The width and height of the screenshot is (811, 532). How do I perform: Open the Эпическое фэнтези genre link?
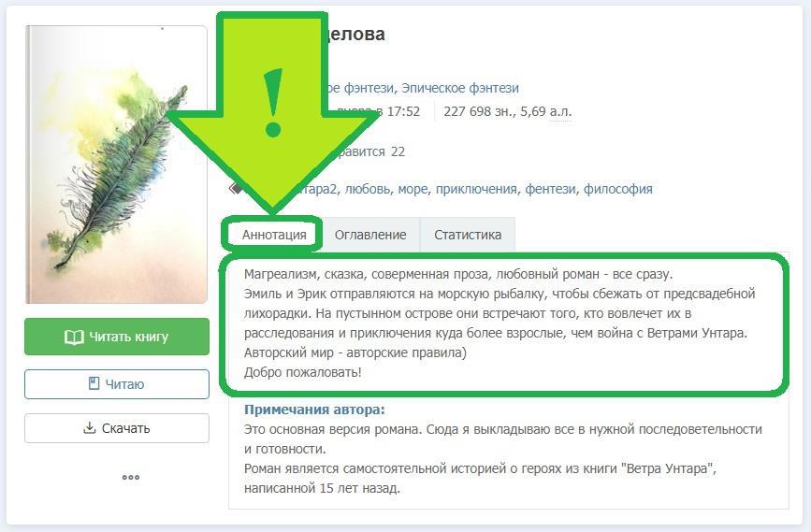tap(460, 89)
